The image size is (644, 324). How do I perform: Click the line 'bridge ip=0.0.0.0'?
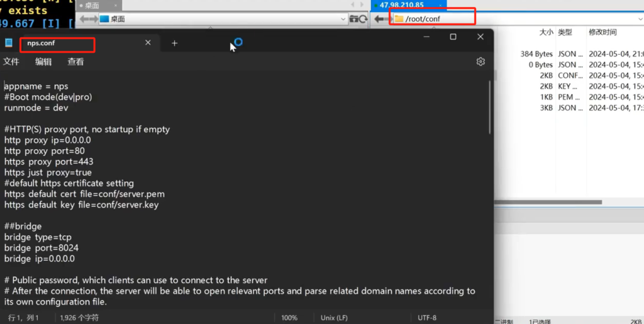[x=40, y=259]
